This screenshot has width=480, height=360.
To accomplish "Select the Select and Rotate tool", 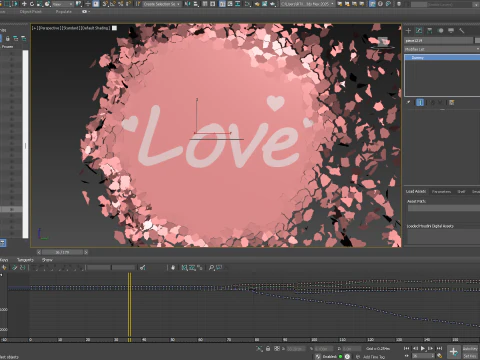I will [32, 4].
